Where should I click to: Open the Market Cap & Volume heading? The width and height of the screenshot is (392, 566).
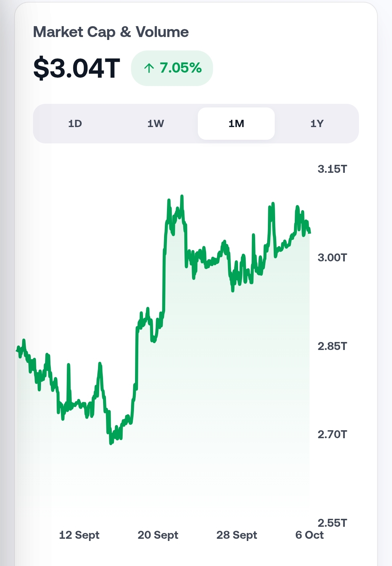point(111,32)
